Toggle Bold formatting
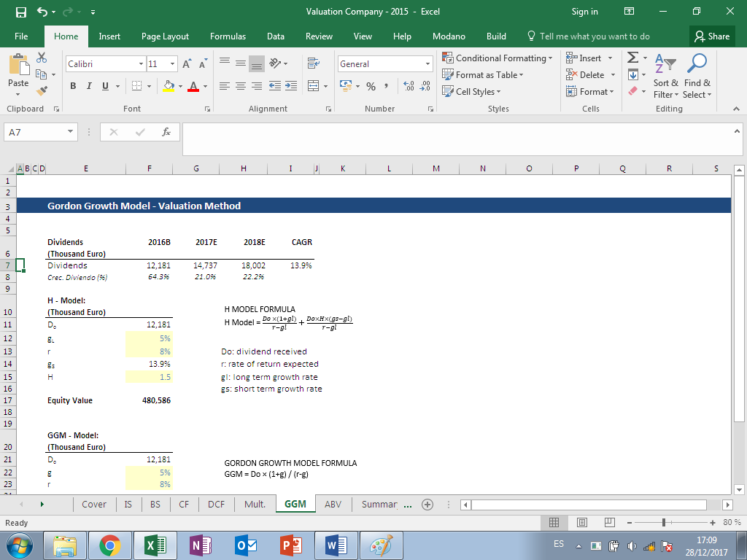 click(x=73, y=86)
